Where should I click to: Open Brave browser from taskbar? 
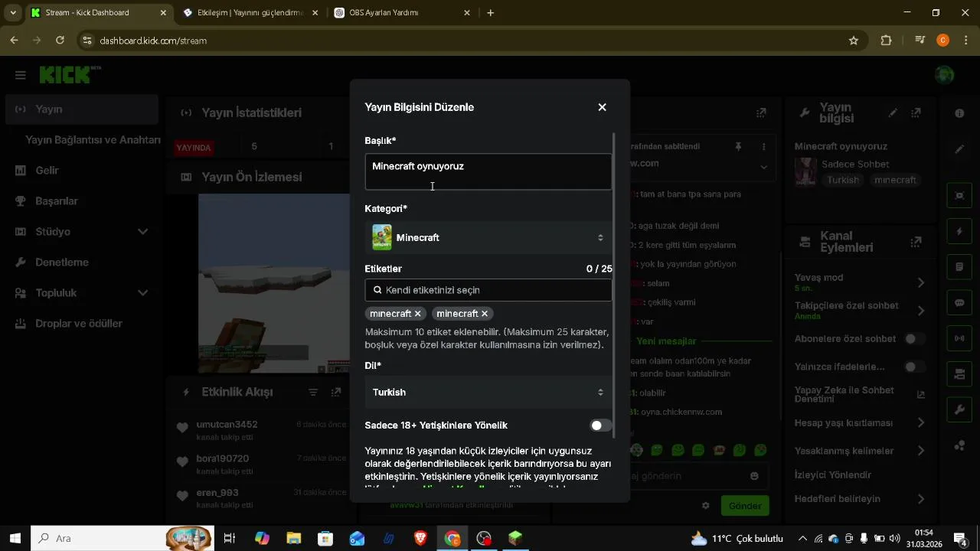pyautogui.click(x=420, y=539)
